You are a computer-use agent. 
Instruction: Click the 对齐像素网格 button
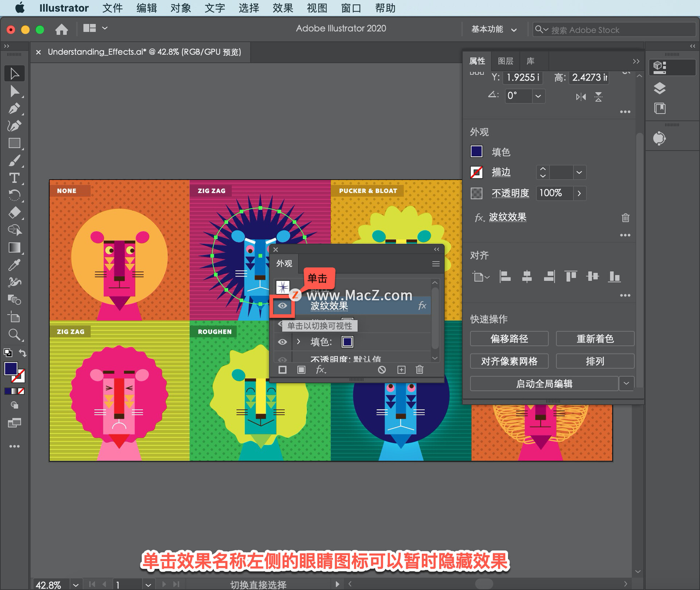tap(509, 361)
